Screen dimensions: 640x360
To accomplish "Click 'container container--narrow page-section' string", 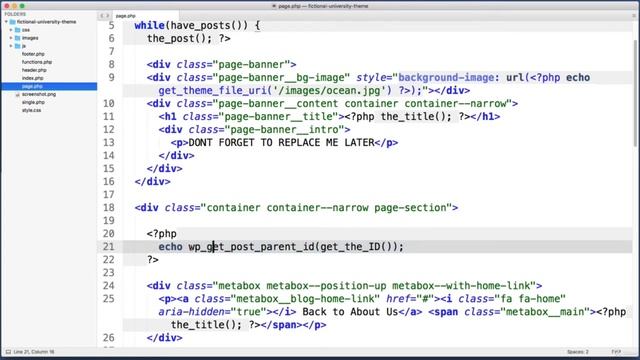I will click(326, 208).
